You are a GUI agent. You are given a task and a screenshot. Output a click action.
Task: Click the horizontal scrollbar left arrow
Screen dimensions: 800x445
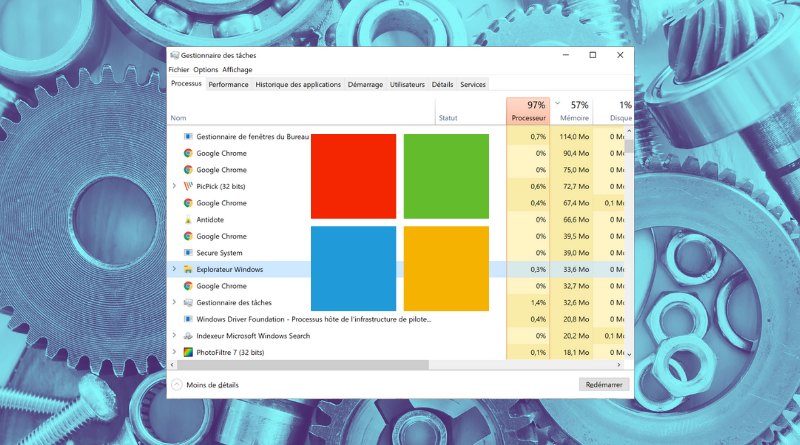coord(172,365)
